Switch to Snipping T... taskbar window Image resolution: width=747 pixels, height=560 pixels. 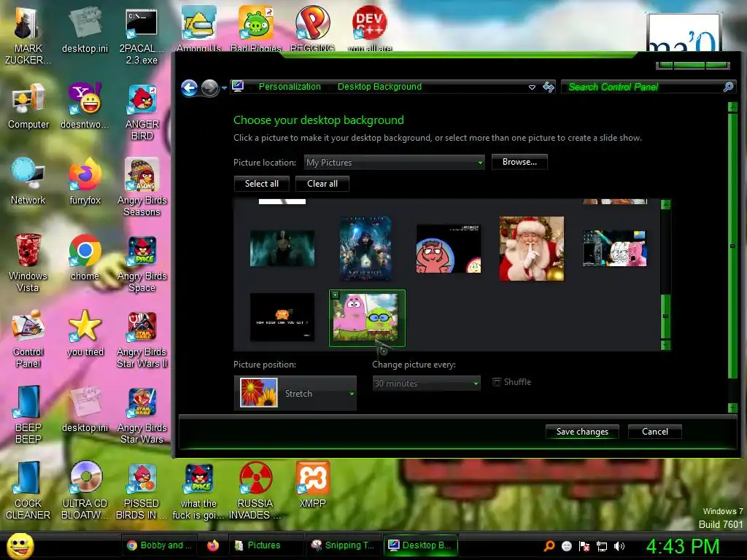343,545
